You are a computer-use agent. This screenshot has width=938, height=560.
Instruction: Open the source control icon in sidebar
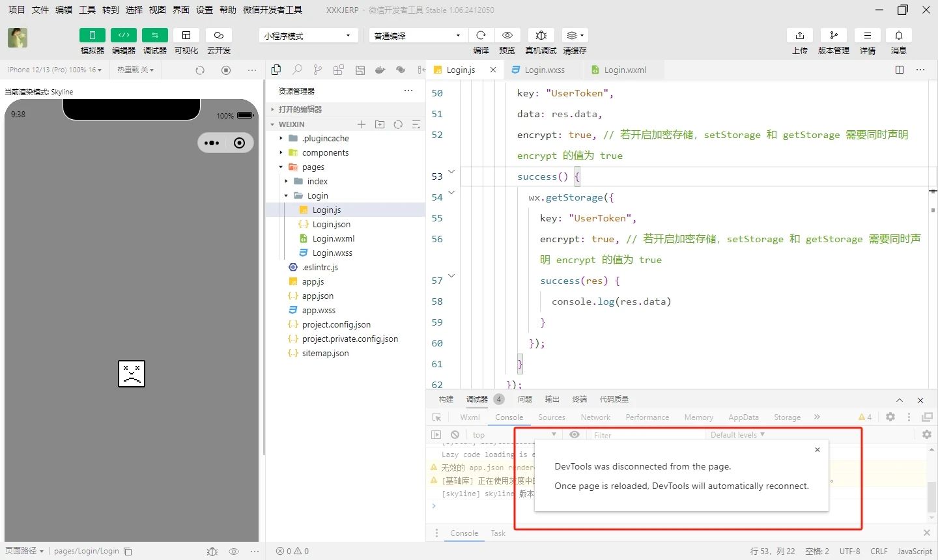coord(318,70)
